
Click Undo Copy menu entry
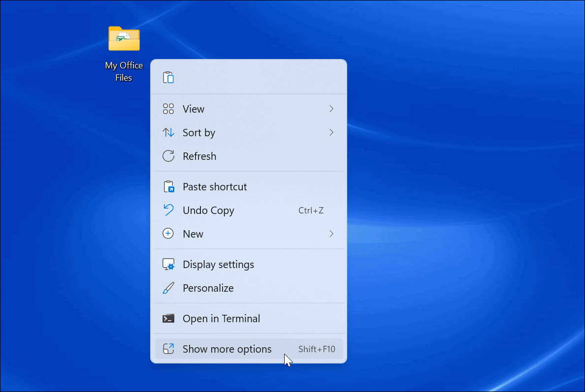208,210
